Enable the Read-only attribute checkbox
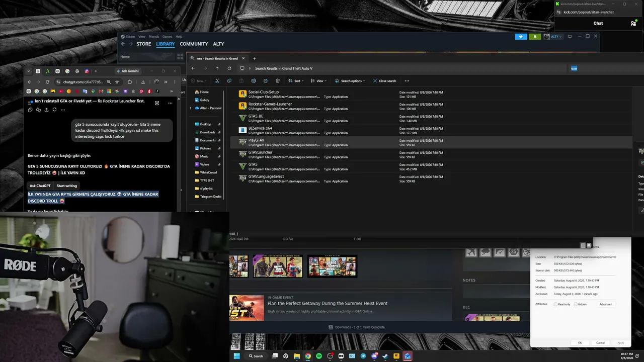Image resolution: width=644 pixels, height=362 pixels. coord(555,304)
